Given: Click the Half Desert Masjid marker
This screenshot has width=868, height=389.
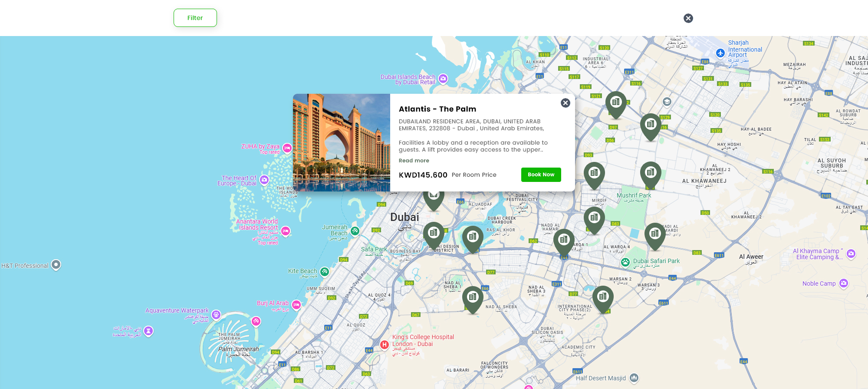Looking at the screenshot, I should click(634, 378).
